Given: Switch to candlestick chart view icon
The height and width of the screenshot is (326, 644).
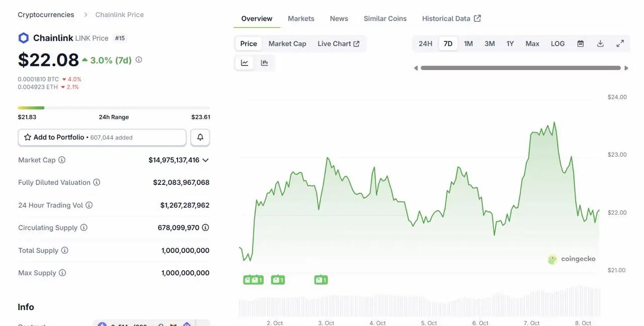Looking at the screenshot, I should click(x=264, y=63).
